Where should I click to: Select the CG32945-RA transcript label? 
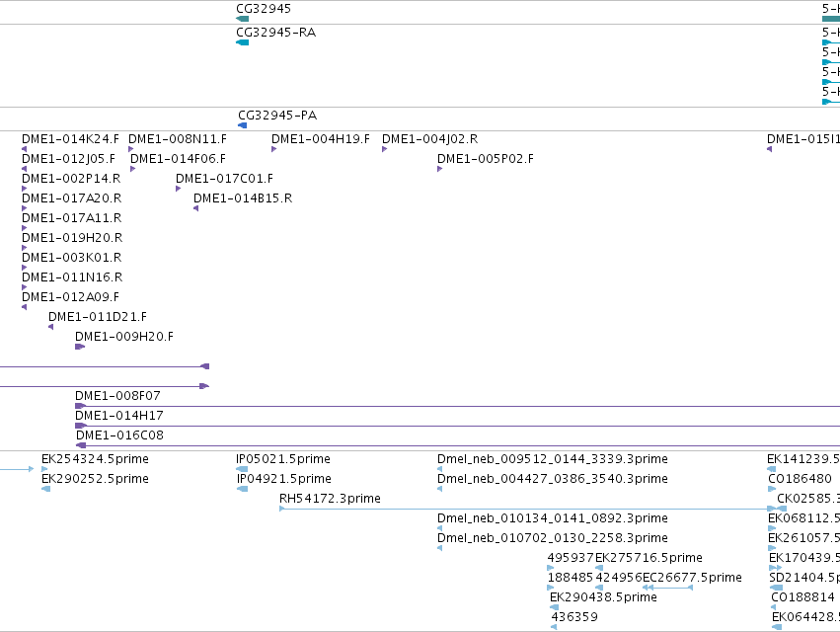click(x=276, y=33)
